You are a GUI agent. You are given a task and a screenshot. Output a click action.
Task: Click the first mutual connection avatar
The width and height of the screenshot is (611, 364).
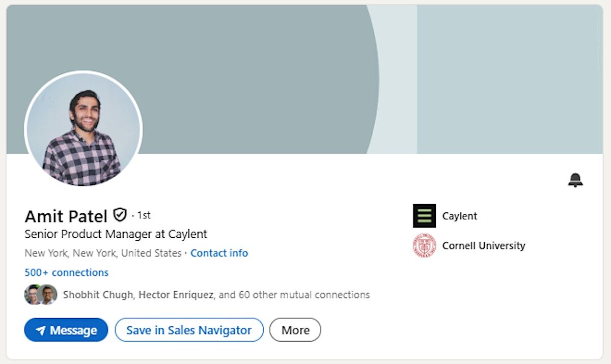point(32,294)
